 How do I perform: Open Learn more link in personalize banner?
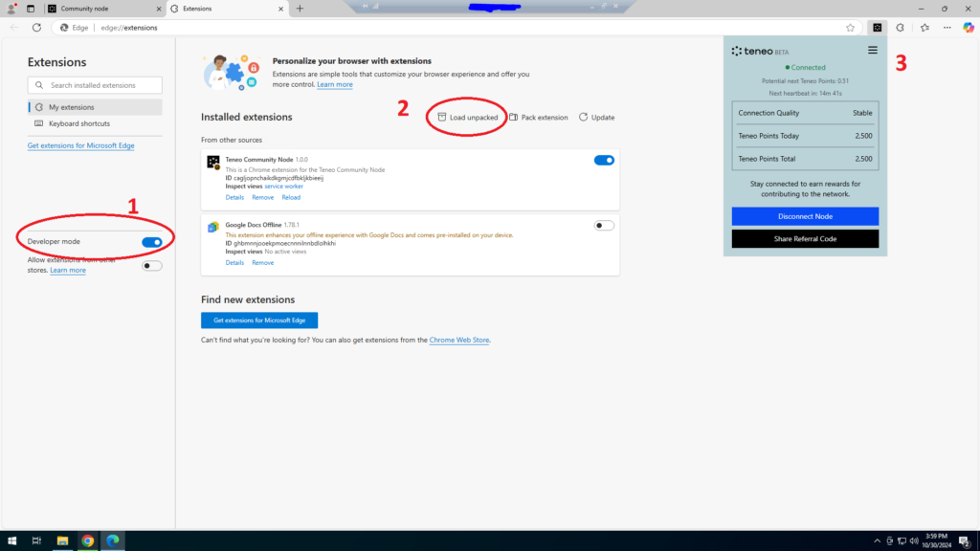334,84
